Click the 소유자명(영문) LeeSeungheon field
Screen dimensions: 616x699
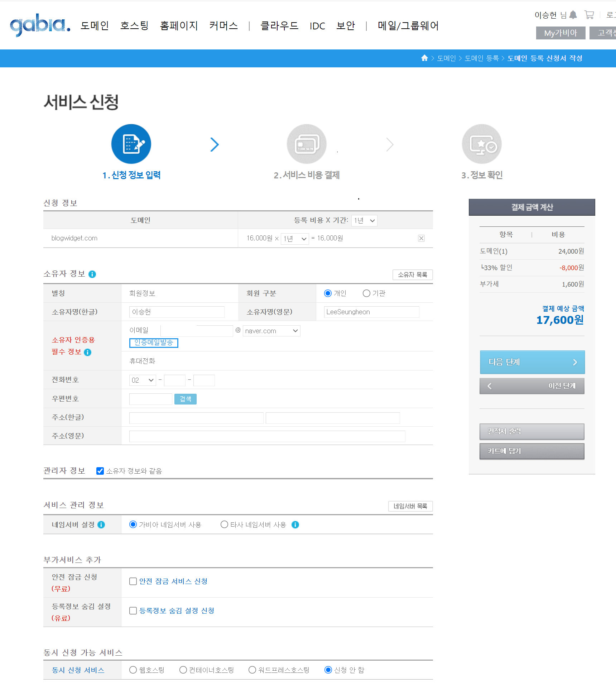[371, 312]
